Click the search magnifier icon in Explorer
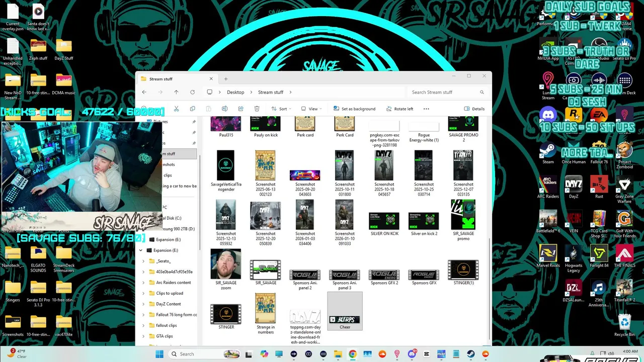Image resolution: width=644 pixels, height=362 pixels. tap(481, 92)
